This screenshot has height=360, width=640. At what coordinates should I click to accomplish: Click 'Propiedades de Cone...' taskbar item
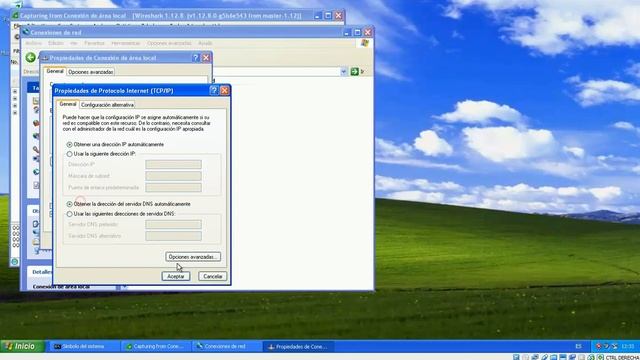(298, 347)
